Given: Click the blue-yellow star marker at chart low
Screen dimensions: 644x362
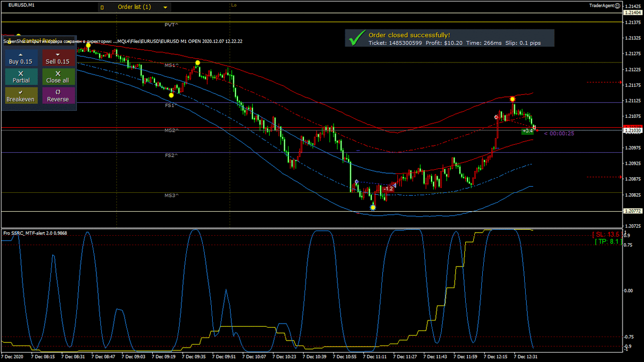Looking at the screenshot, I should coord(372,207).
